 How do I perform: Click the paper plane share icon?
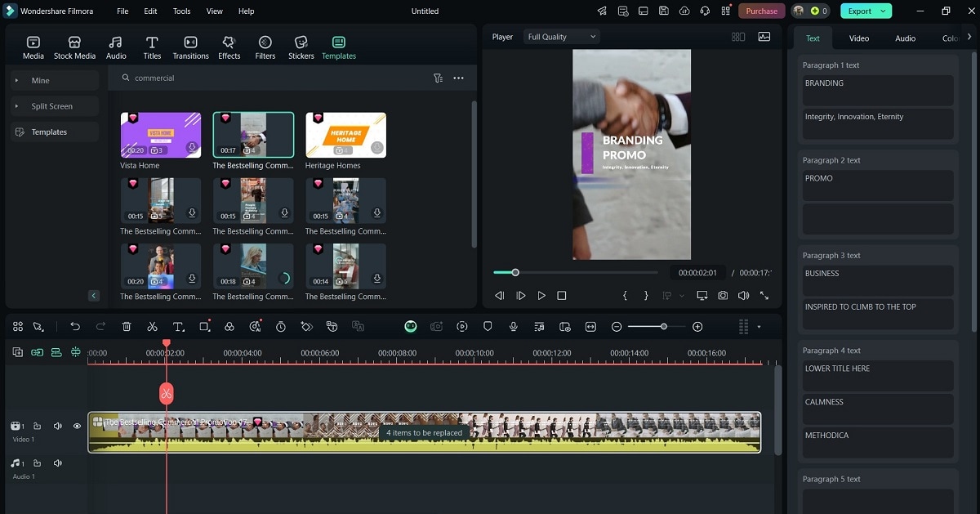(602, 11)
